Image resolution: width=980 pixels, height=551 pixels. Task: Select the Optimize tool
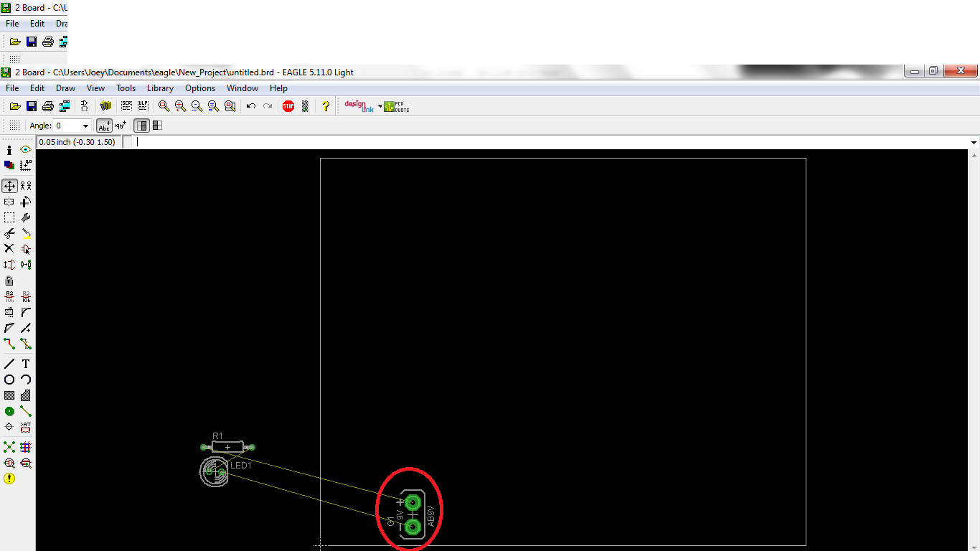point(26,328)
